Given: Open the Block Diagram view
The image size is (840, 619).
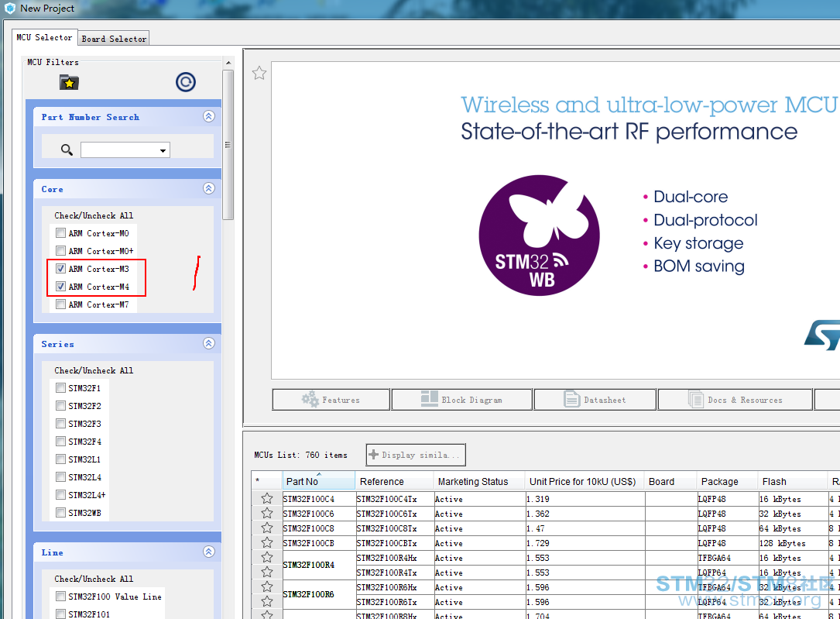Looking at the screenshot, I should (x=461, y=400).
